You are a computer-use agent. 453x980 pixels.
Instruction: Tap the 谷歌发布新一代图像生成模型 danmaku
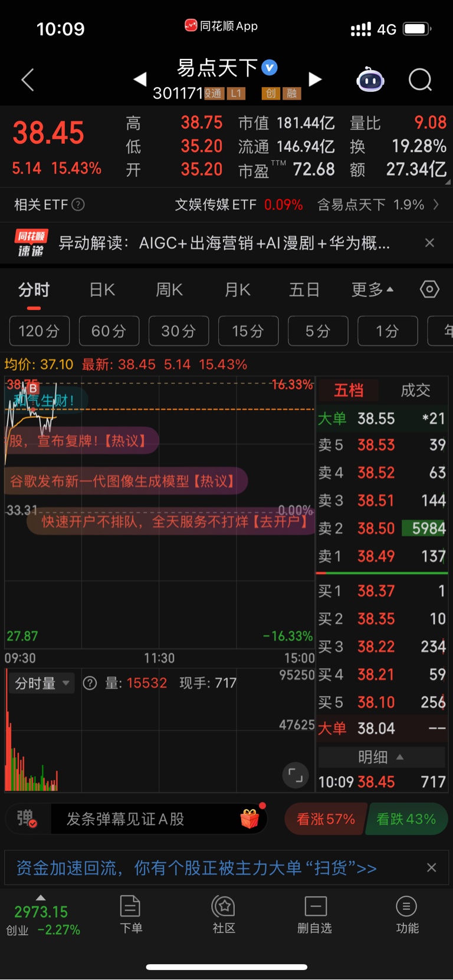[x=126, y=481]
